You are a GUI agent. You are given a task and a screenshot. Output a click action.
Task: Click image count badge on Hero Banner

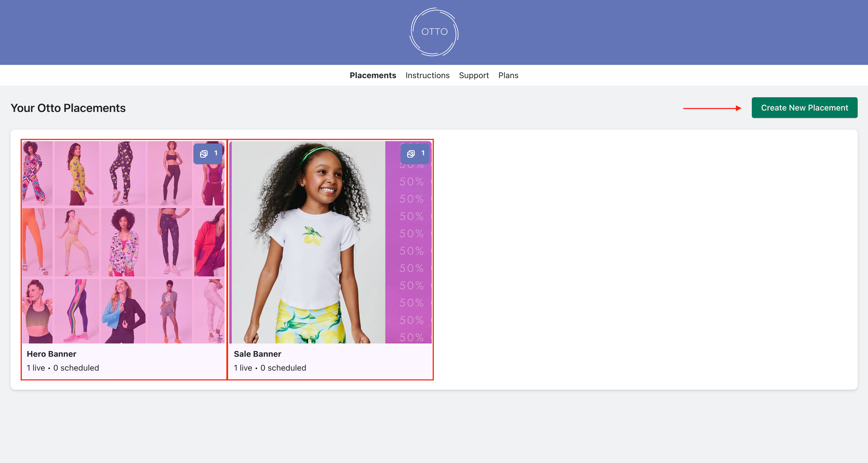pyautogui.click(x=208, y=154)
